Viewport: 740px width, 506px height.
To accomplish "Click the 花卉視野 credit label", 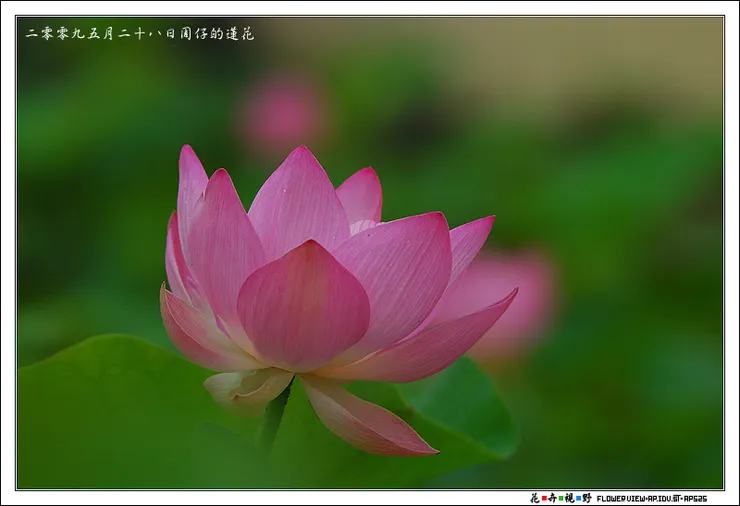I will coord(560,498).
